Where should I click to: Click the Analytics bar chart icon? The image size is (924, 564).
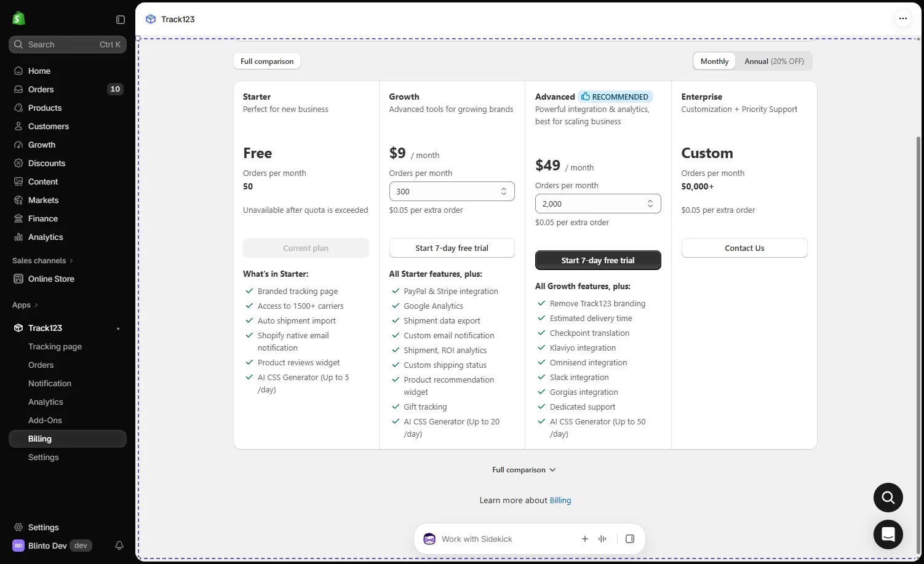tap(18, 237)
